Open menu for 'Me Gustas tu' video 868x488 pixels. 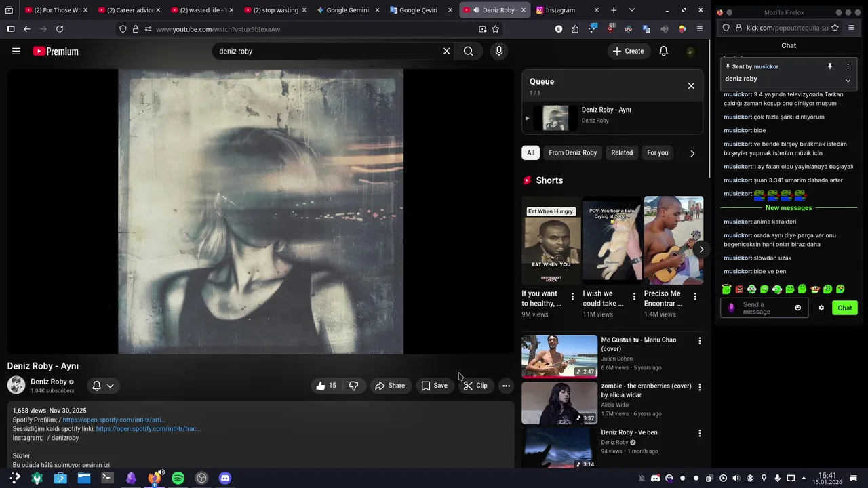[700, 341]
